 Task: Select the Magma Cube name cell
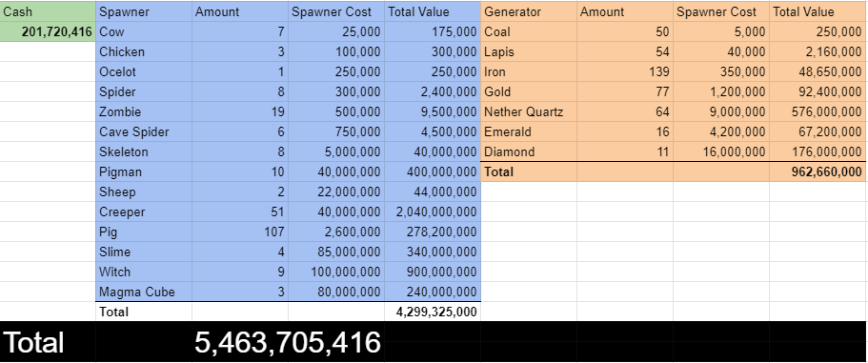click(144, 292)
